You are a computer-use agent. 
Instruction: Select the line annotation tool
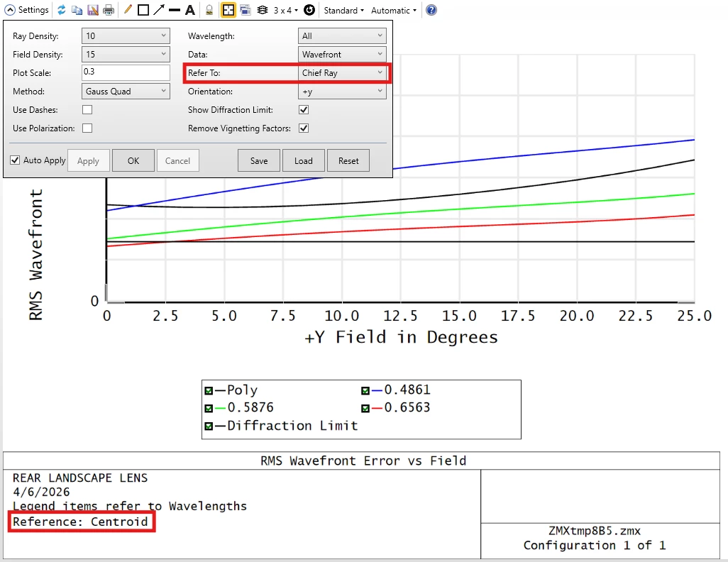coord(175,10)
